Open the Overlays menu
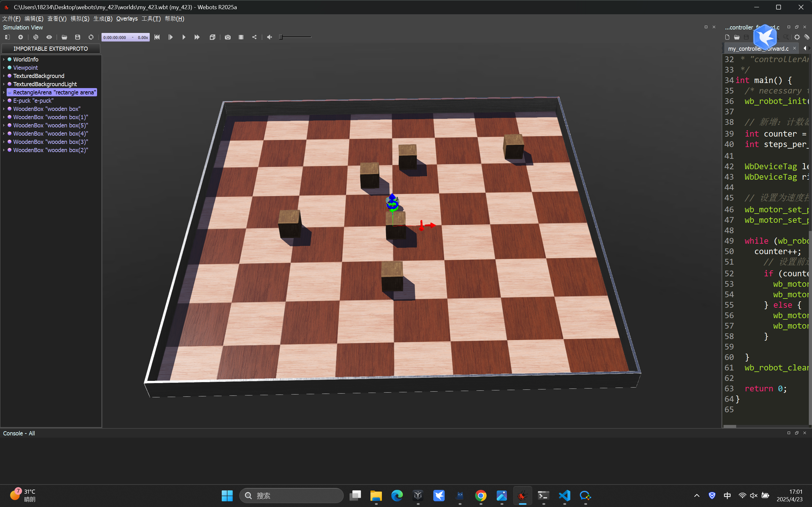812x507 pixels. [x=127, y=19]
